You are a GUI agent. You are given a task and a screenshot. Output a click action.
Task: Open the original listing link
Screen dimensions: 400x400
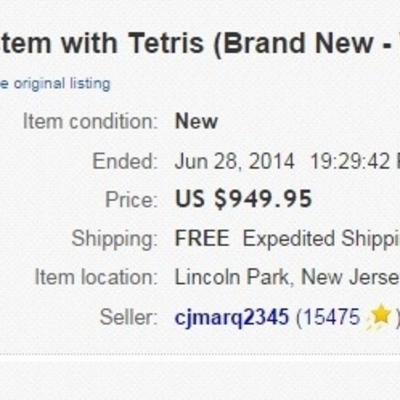click(55, 84)
